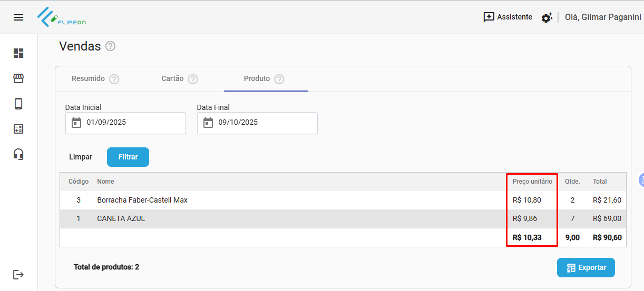Open the Assistente chat
Viewport: 644px width, 291px height.
508,17
